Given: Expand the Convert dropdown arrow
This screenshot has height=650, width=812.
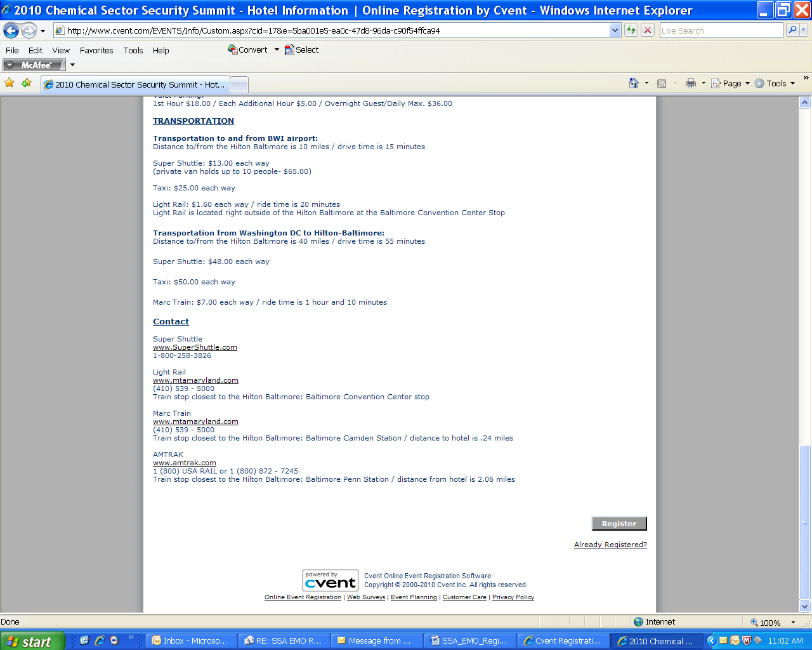Looking at the screenshot, I should pyautogui.click(x=277, y=50).
